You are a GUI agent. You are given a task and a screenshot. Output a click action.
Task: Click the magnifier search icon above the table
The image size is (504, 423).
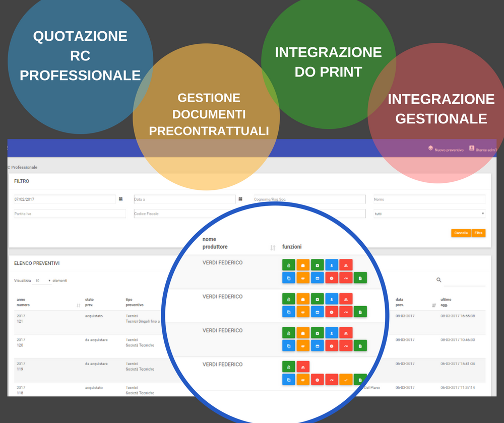point(439,280)
